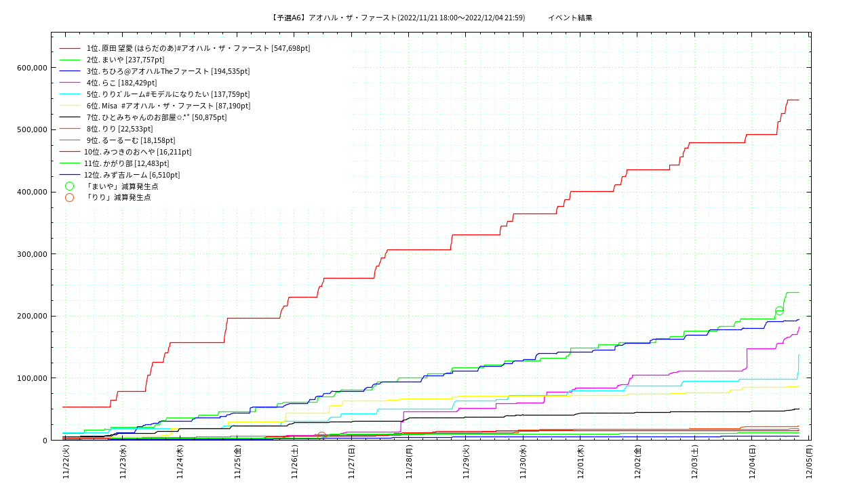The image size is (868, 488).
Task: Click the gray line swatch for 9位 るーるーむ
Action: pos(70,140)
